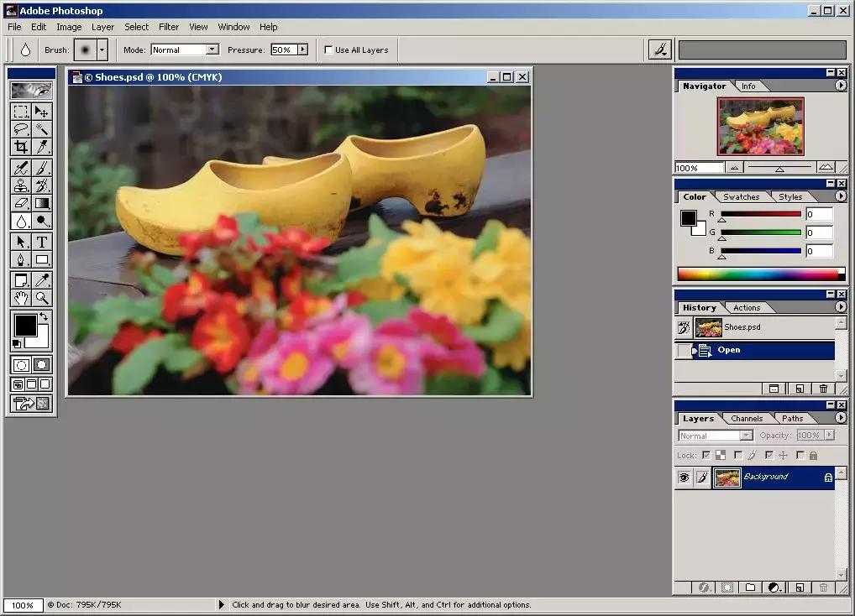Switch to Quick Mask mode
Viewport: 855px width, 616px height.
[x=41, y=365]
